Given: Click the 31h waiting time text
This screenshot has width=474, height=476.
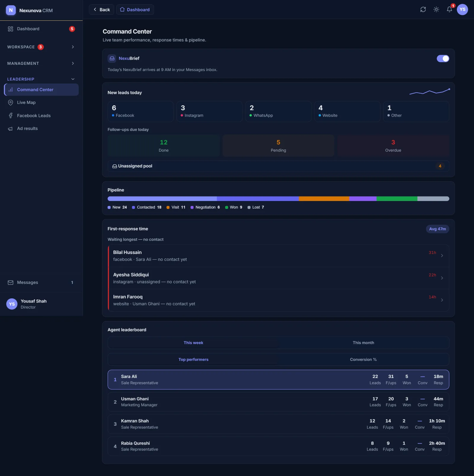Looking at the screenshot, I should click(432, 253).
